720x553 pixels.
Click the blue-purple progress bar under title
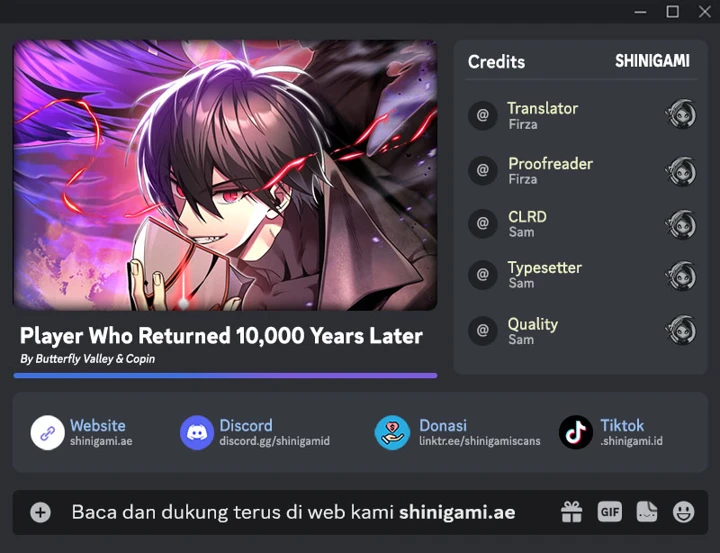(x=225, y=376)
